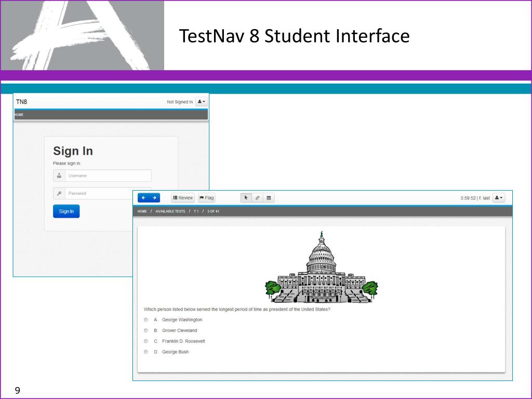Image resolution: width=532 pixels, height=399 pixels.
Task: Choose answer A George Washington
Action: point(146,320)
